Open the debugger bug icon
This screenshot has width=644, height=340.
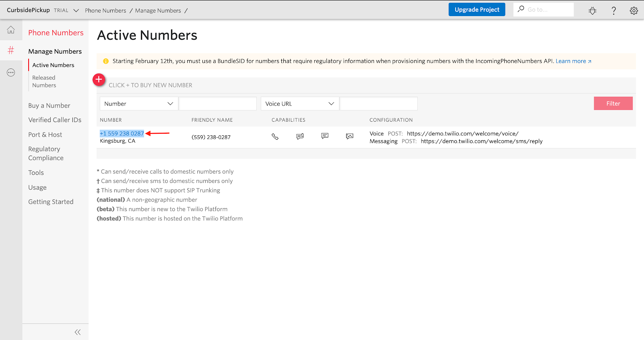tap(592, 11)
